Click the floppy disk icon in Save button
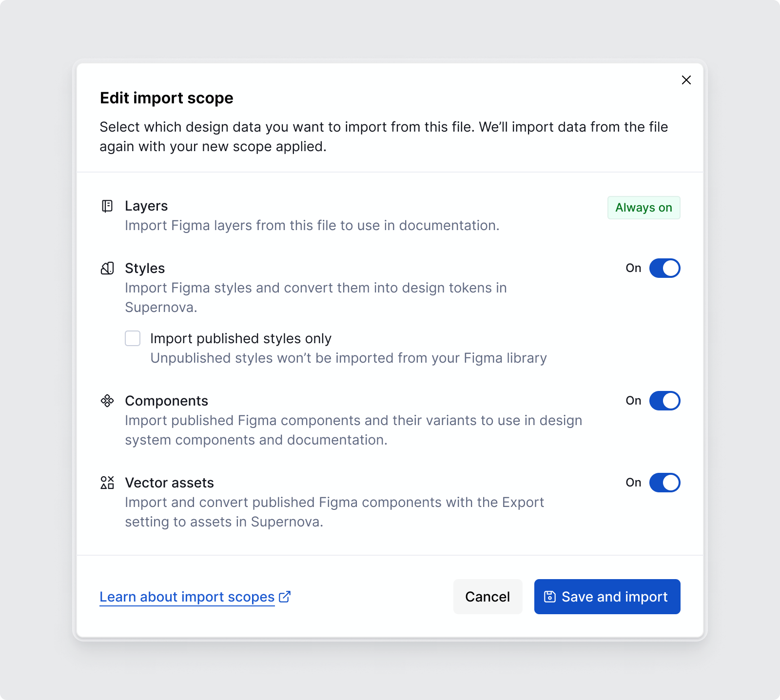 click(550, 597)
